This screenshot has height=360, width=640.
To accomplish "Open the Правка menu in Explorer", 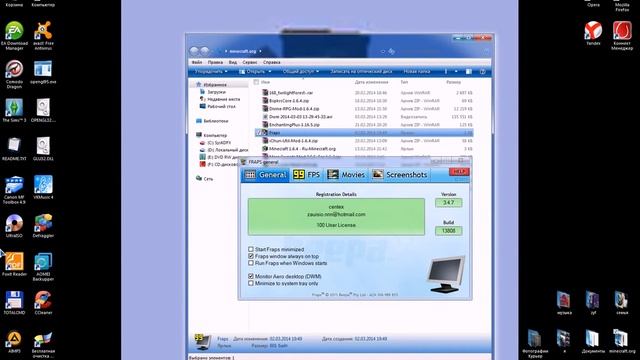I will 215,62.
